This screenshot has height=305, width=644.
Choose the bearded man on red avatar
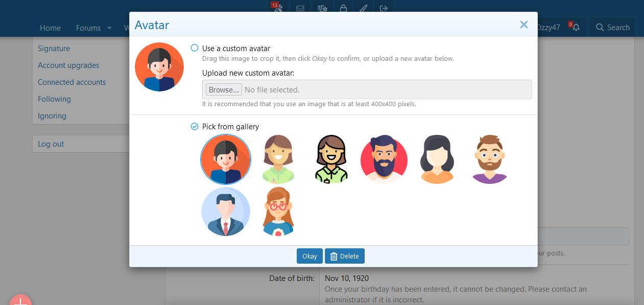pyautogui.click(x=384, y=159)
